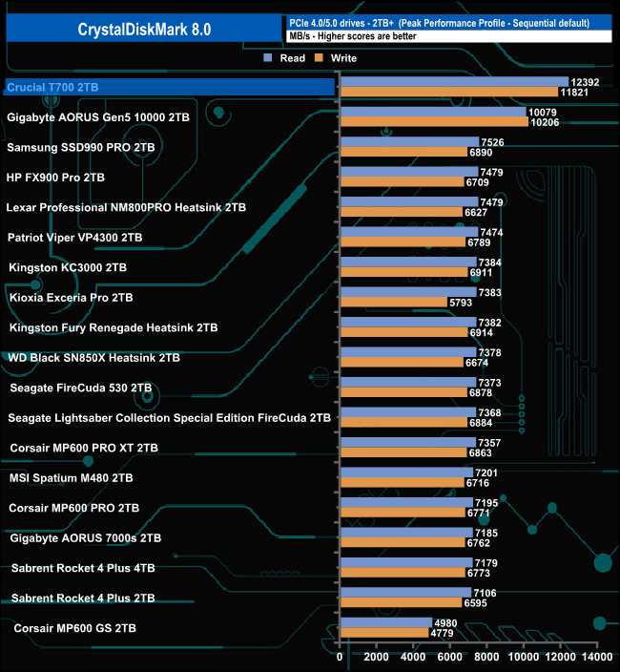Click the Gigabyte AORUS 7000s 2TB label
This screenshot has height=672, width=620.
tap(86, 537)
